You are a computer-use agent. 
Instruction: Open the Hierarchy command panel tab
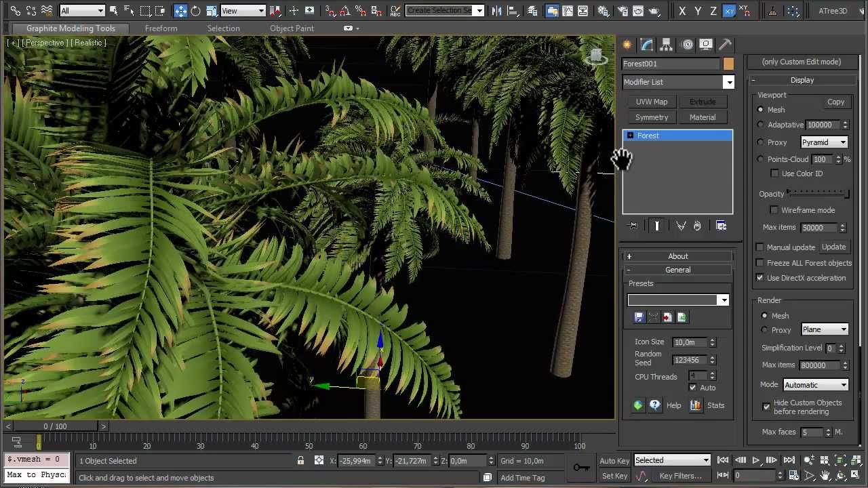[x=667, y=45]
